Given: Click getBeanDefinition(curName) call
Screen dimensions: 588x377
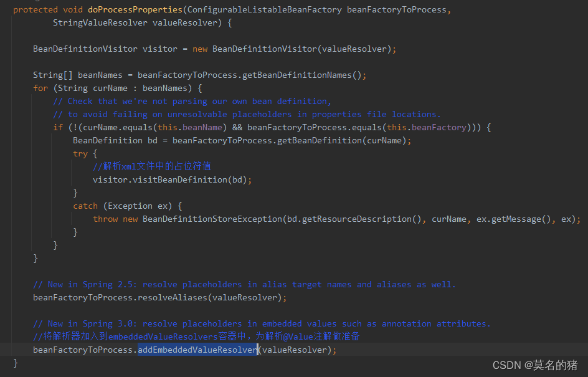Looking at the screenshot, I should point(341,141).
